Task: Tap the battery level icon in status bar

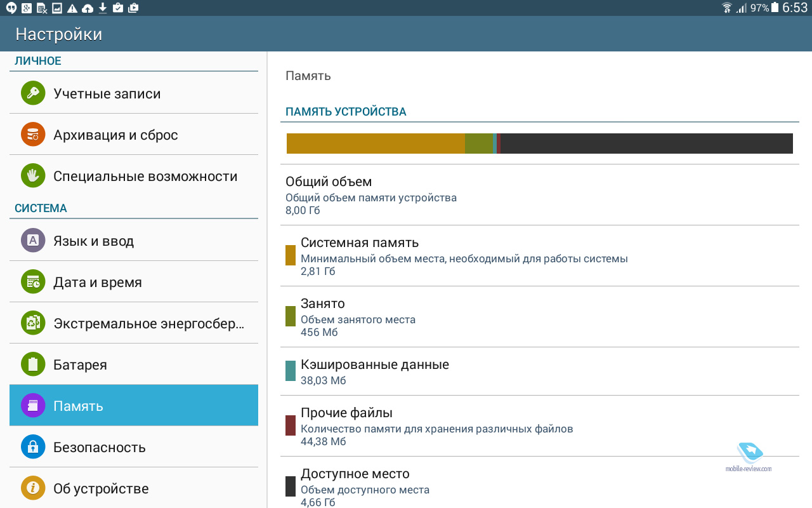Action: tap(775, 8)
